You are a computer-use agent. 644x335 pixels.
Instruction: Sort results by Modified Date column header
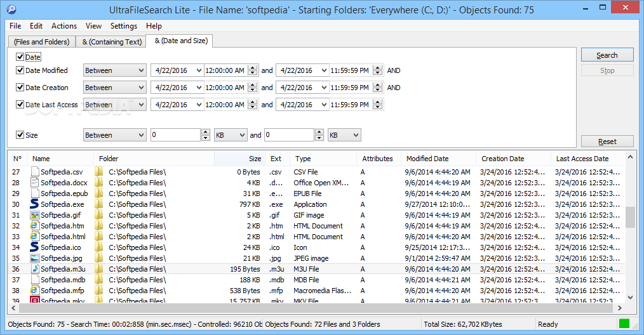point(438,159)
